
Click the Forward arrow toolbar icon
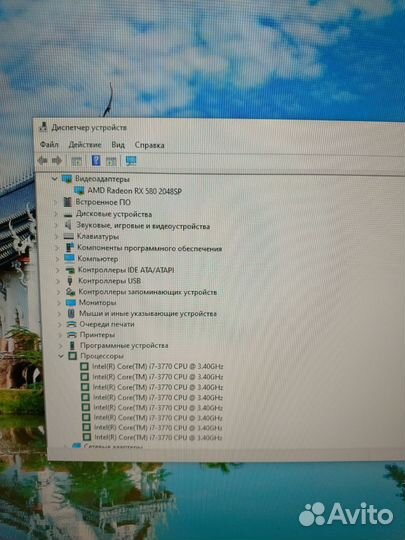57,160
